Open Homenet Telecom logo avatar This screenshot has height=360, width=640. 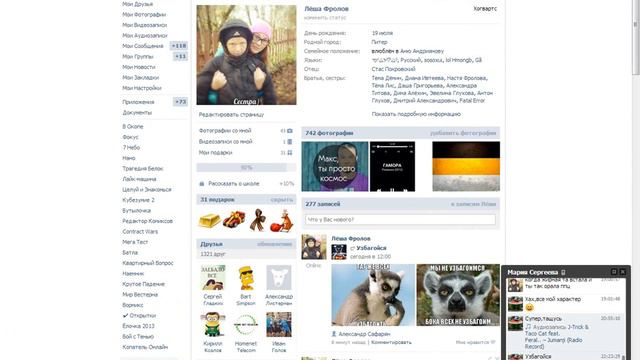click(x=246, y=324)
